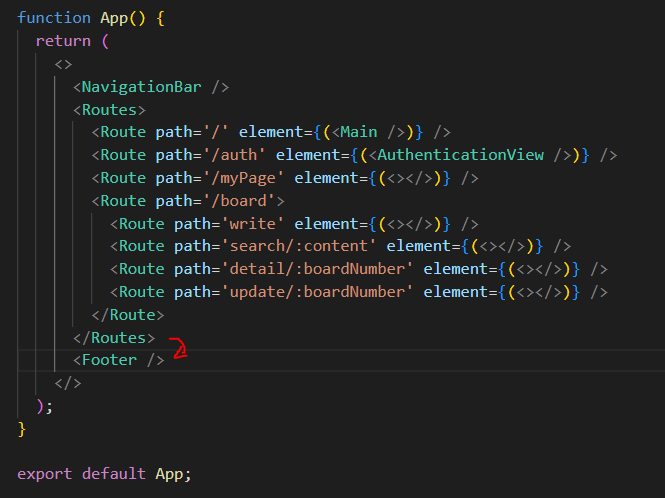665x498 pixels.
Task: Click the closing </Routes> tag
Action: (x=114, y=338)
